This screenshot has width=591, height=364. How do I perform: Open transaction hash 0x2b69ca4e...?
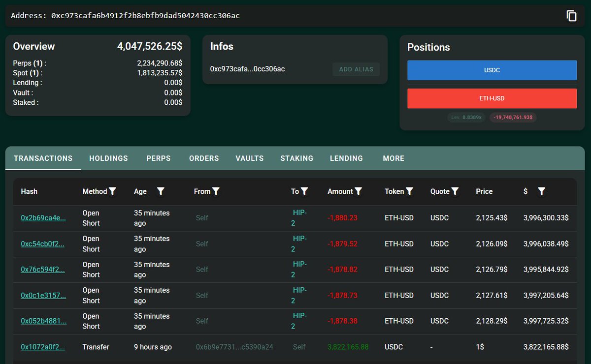click(x=43, y=217)
